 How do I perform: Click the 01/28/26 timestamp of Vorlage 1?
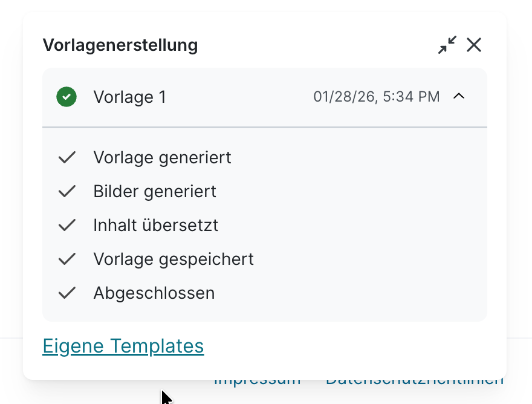[376, 96]
